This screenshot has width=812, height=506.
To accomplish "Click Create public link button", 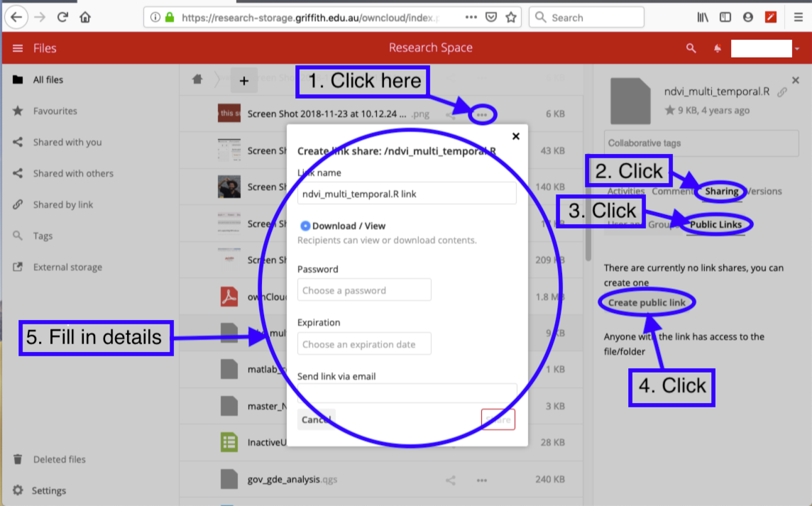I will click(x=647, y=303).
